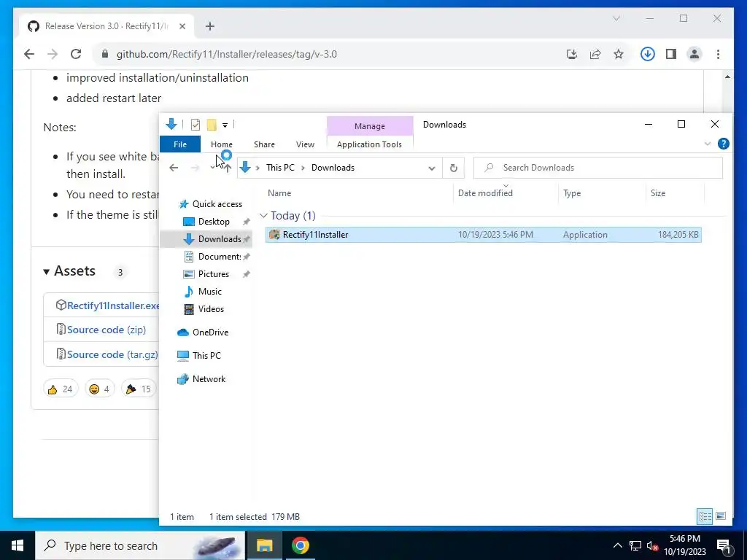Viewport: 747px width, 560px height.
Task: Show hidden system tray icons
Action: [617, 545]
